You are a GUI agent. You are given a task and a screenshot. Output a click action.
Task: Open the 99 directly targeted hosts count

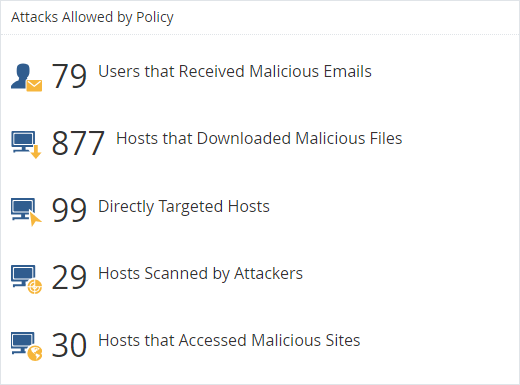tap(69, 210)
